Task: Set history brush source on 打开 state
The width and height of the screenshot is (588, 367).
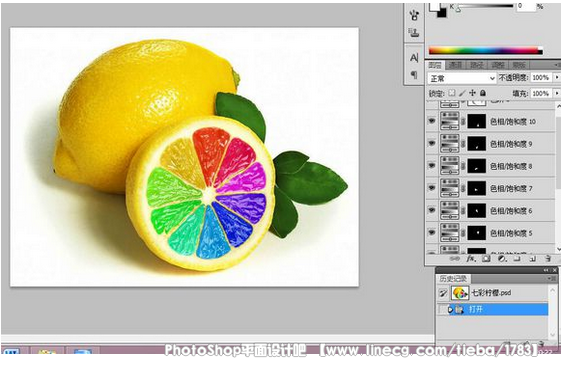Action: coord(443,310)
